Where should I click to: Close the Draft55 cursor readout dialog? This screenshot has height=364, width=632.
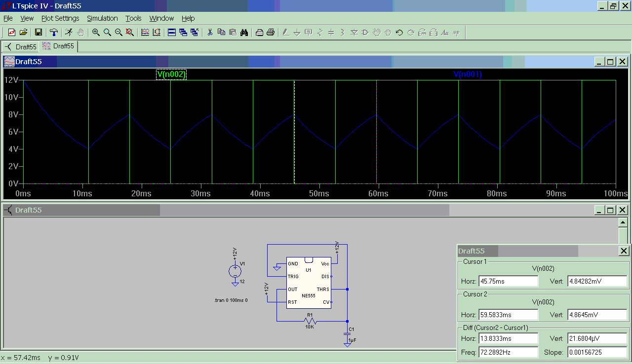tap(624, 251)
